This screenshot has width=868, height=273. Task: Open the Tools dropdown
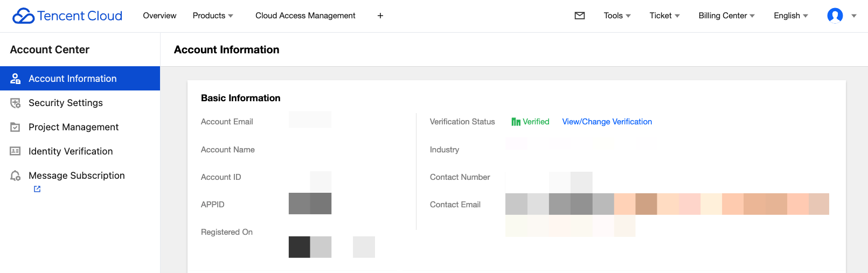pos(617,16)
